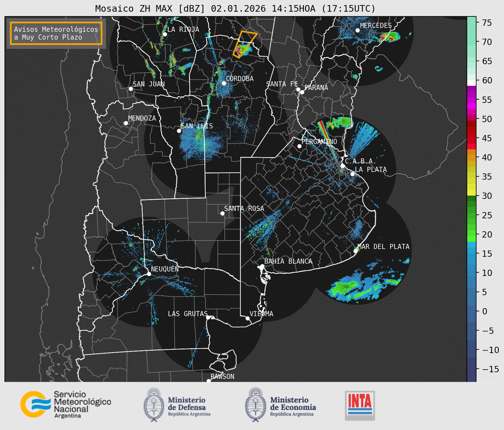The image size is (504, 430).
Task: Click the 15 dBZ light blue band on the scale
Action: pos(471,254)
